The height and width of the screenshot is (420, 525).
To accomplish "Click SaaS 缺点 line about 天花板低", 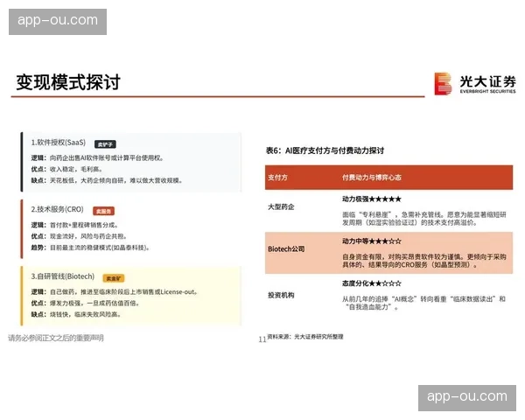I will pos(107,180).
